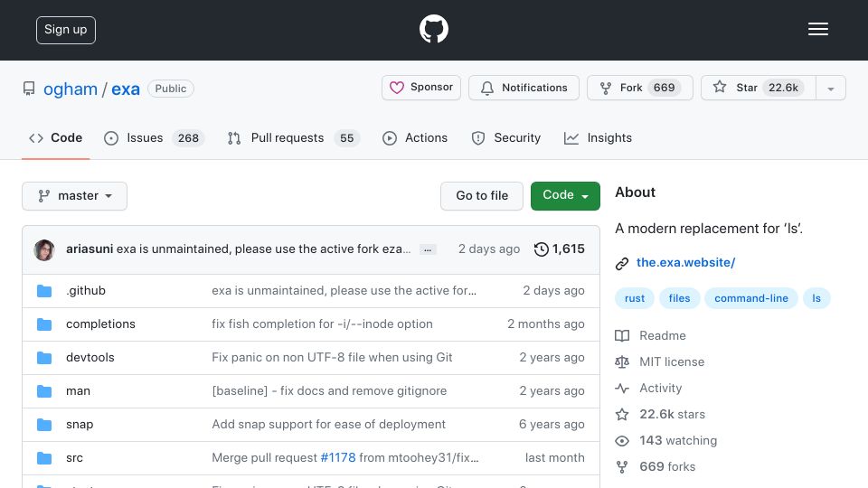Image resolution: width=868 pixels, height=488 pixels.
Task: Click the devtools folder icon
Action: (44, 358)
